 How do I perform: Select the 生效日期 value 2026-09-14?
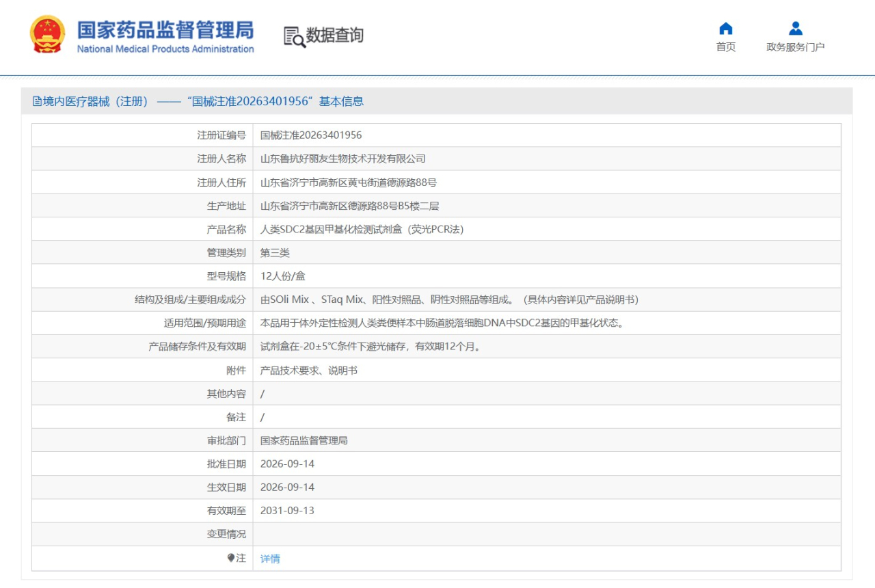[287, 487]
